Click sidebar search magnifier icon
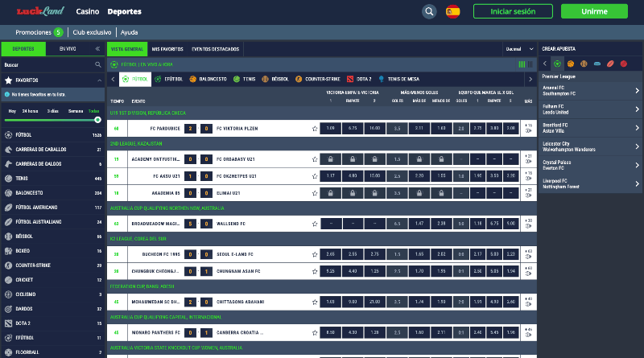The height and width of the screenshot is (358, 644). click(x=97, y=64)
